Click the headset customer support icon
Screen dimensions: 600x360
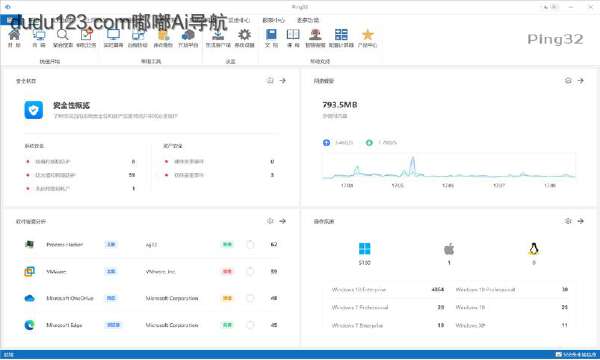coord(315,35)
